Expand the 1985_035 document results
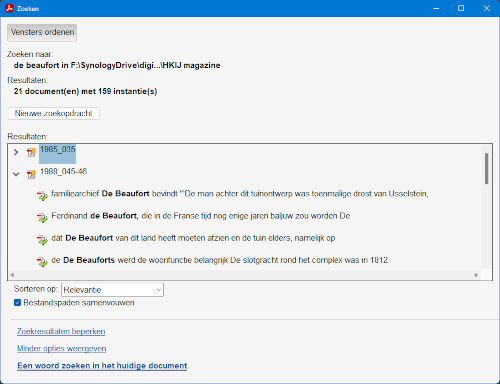 coord(16,152)
